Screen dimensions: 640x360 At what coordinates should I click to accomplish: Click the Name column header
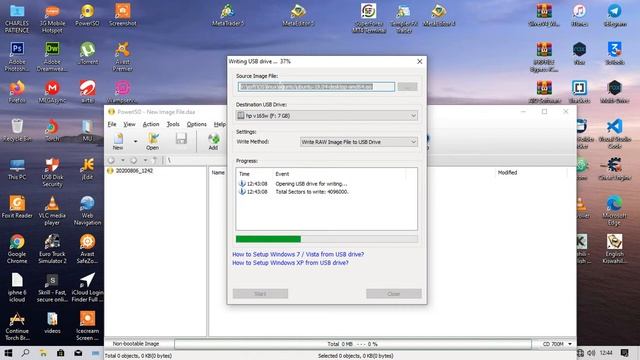point(218,173)
